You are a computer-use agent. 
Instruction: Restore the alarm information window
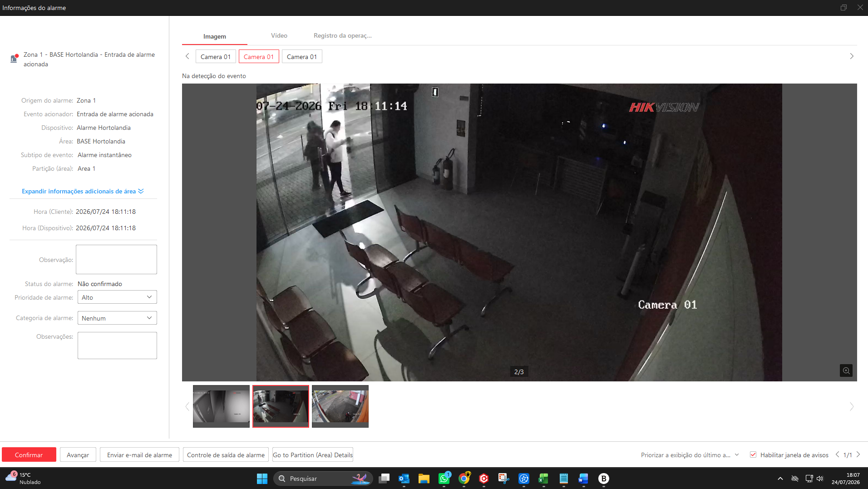pos(843,7)
